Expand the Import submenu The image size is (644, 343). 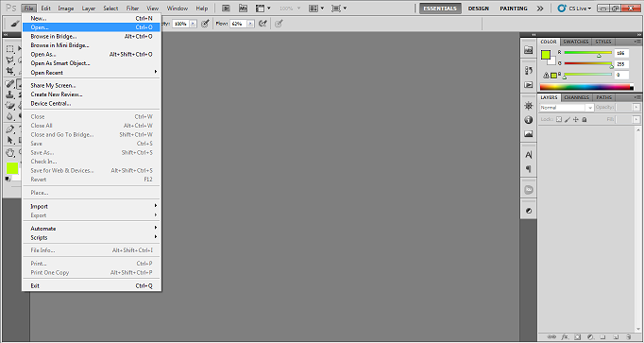pos(92,206)
